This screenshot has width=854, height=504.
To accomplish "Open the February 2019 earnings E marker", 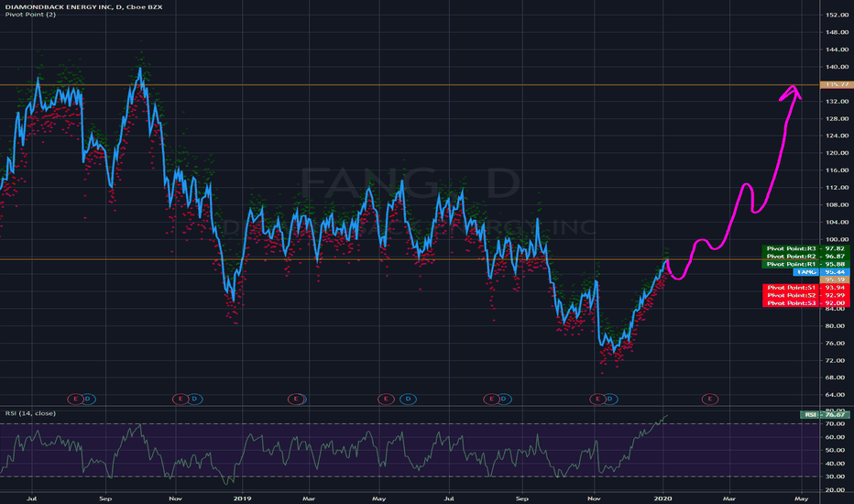I will 296,400.
